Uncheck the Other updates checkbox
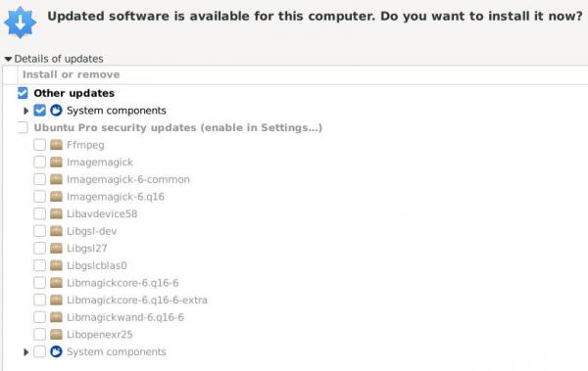Viewport: 588px width, 371px height. click(23, 93)
